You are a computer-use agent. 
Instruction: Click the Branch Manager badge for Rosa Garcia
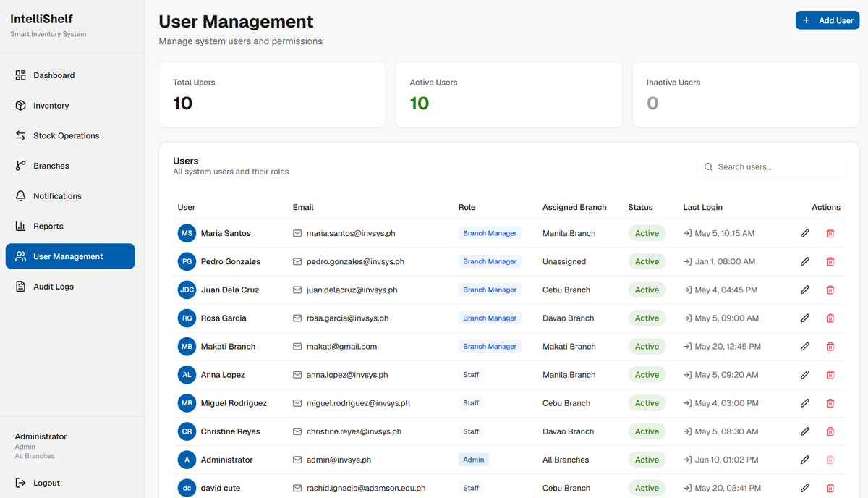(x=490, y=318)
